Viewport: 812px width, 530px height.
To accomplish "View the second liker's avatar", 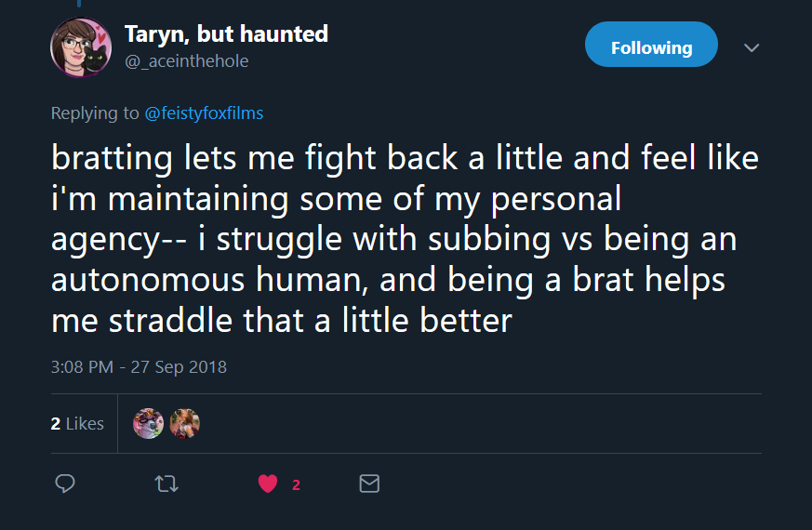I will click(x=185, y=424).
